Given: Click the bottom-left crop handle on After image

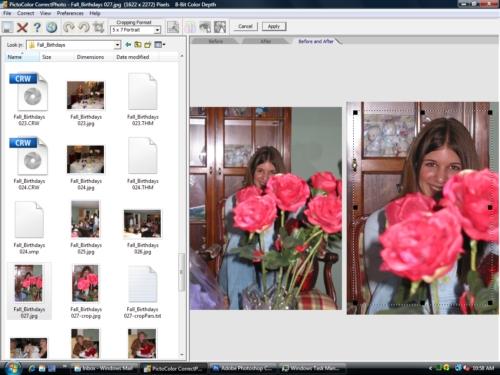Looking at the screenshot, I should coord(355,303).
